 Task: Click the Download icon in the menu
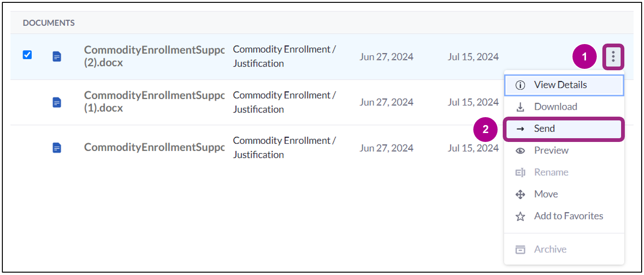point(521,106)
